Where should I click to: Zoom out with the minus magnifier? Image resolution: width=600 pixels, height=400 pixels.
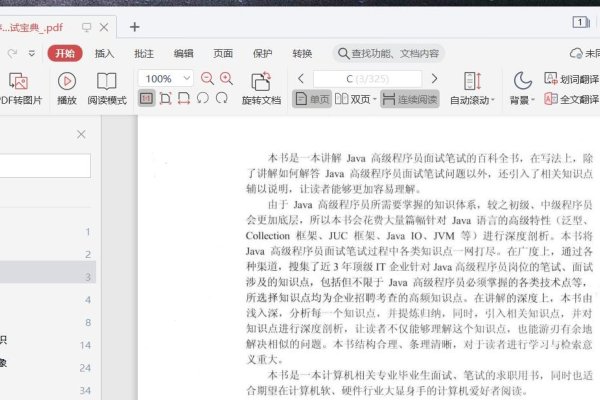tap(207, 78)
